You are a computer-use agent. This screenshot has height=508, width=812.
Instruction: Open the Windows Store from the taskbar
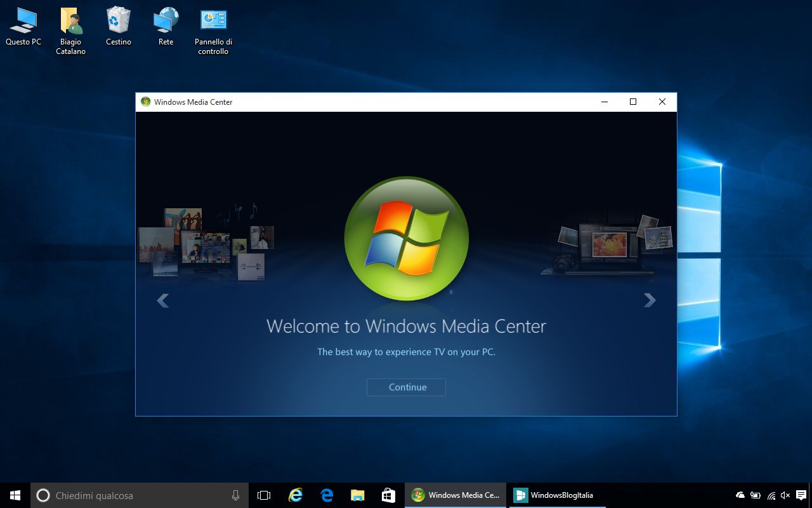pos(388,495)
